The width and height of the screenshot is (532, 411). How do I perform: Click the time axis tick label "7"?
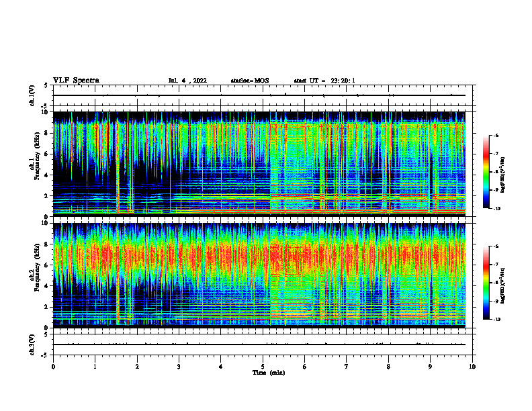(347, 367)
